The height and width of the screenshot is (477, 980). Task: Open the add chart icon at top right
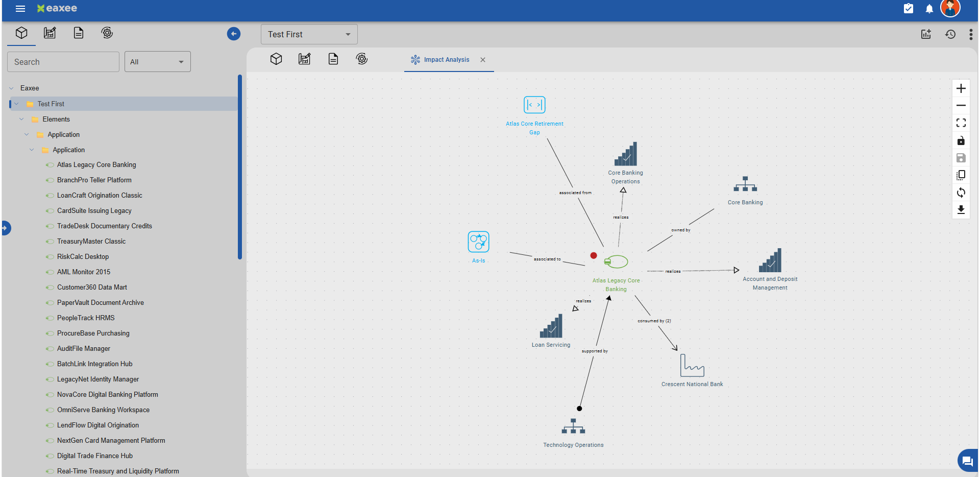tap(926, 34)
